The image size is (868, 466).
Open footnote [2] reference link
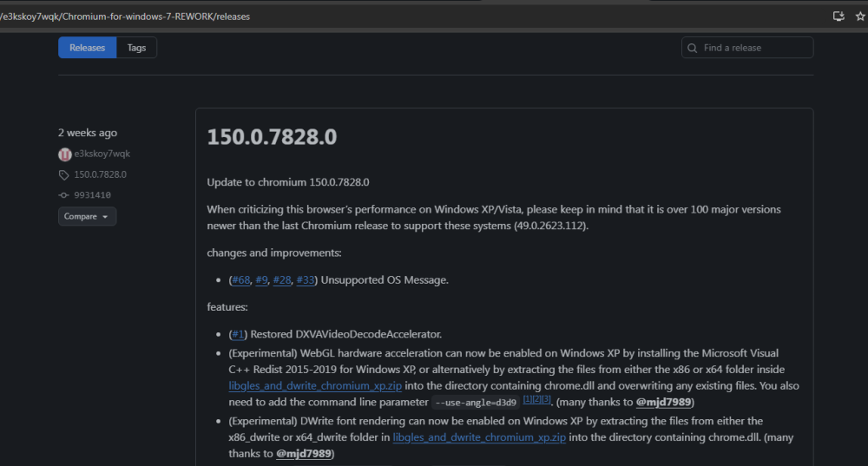(536, 399)
